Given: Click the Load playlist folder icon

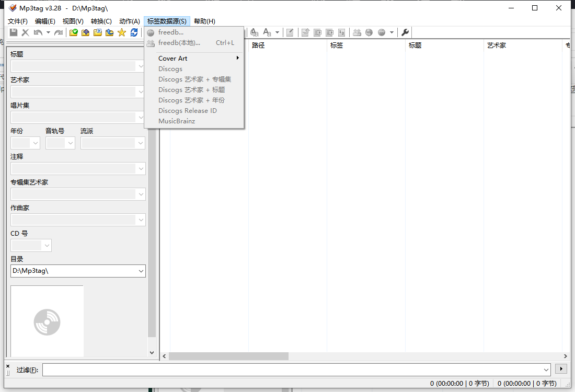Looking at the screenshot, I should (98, 32).
